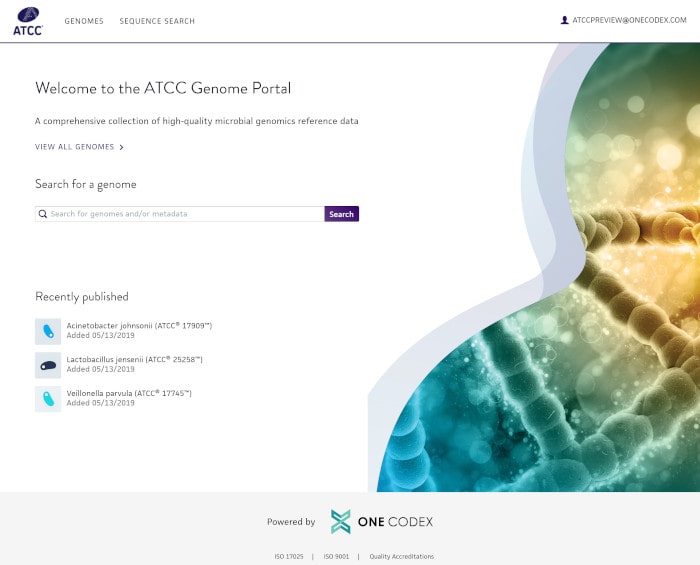The image size is (700, 565).
Task: Open Veillonella parvula ATCC 17745 genome
Action: click(x=129, y=393)
